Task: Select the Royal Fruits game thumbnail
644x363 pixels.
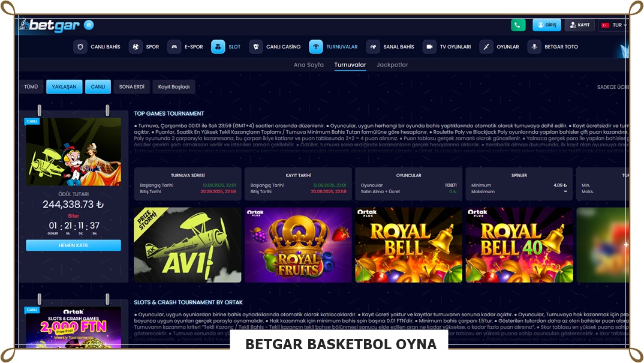Action: (298, 245)
